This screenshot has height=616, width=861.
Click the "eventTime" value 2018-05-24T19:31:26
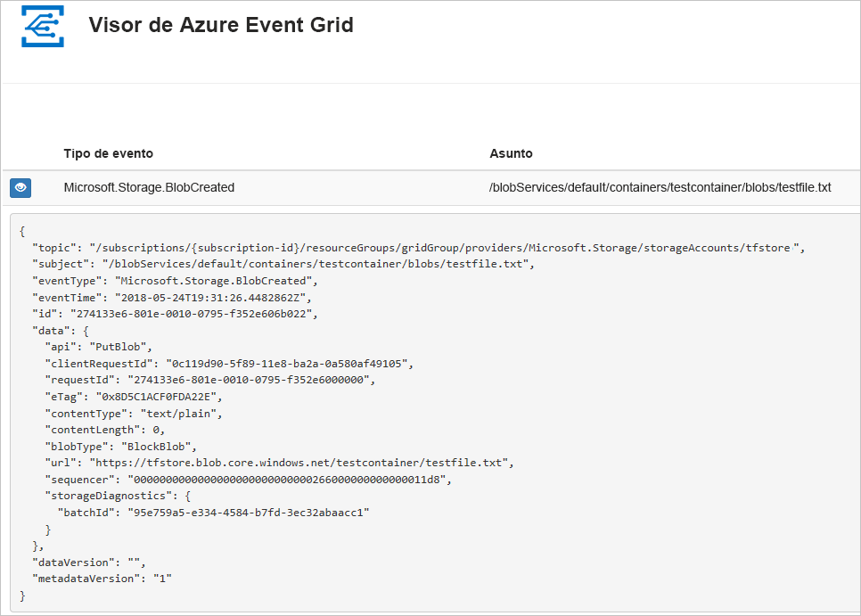click(x=213, y=298)
